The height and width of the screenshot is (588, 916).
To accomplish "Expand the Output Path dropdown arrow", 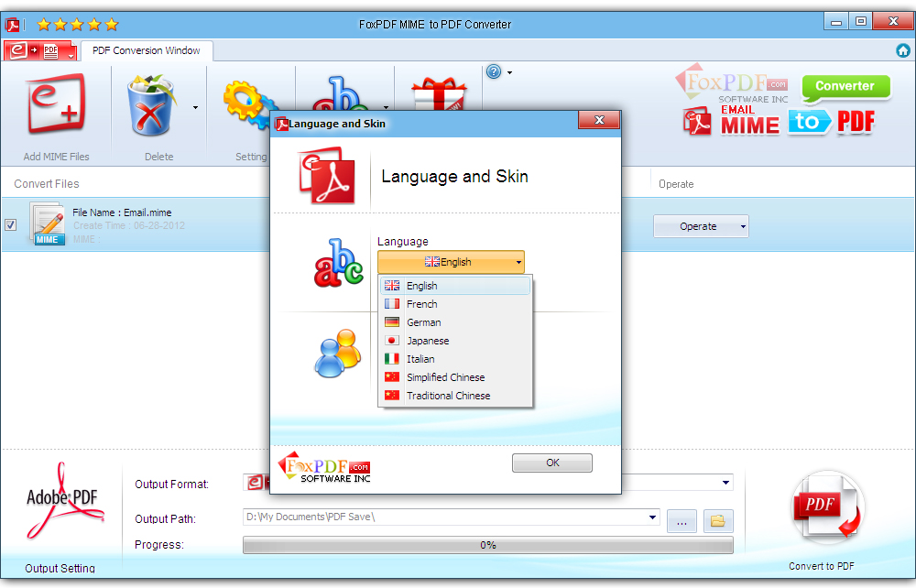I will point(652,517).
